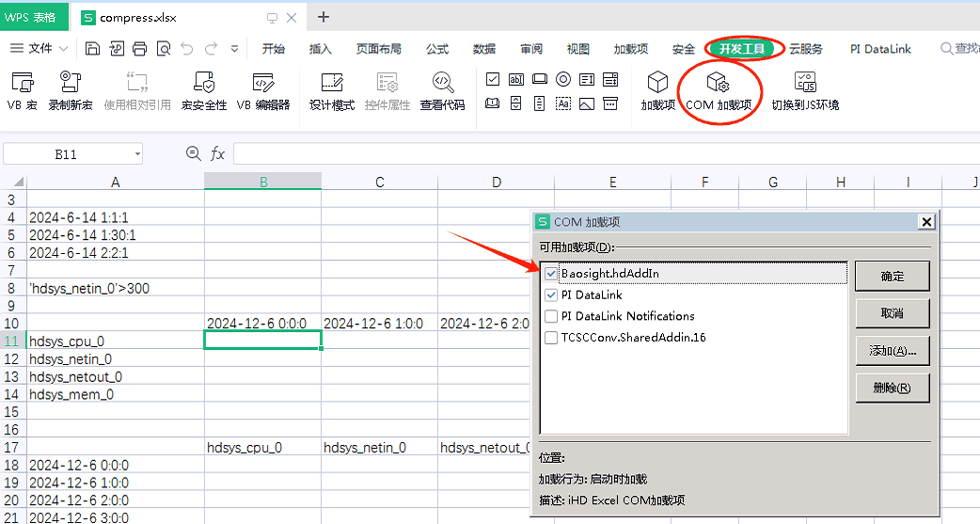Screen dimensions: 980x524
Task: Select column C header
Action: [x=379, y=182]
